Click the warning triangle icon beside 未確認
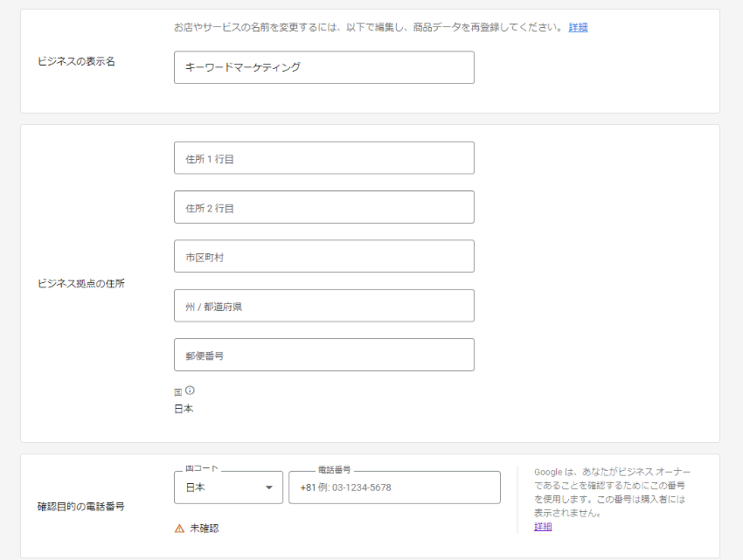 click(179, 529)
